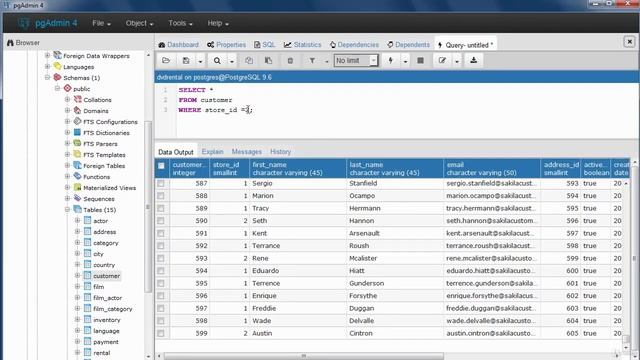Switch to the Statistics tab
The height and width of the screenshot is (360, 640).
pos(302,44)
